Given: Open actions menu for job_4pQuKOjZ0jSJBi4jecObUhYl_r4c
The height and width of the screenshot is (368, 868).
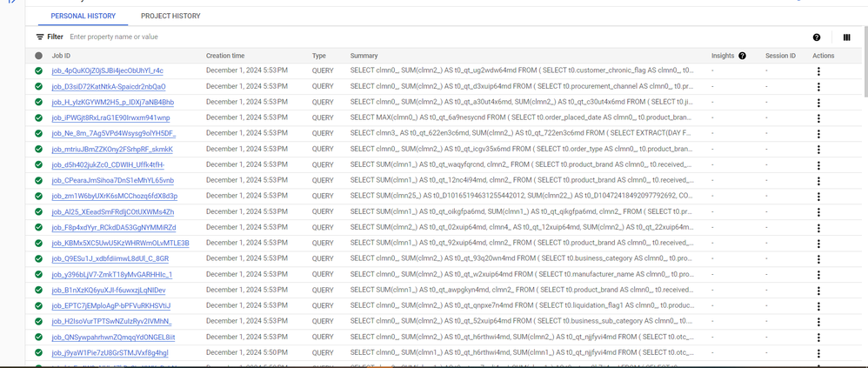Looking at the screenshot, I should [818, 70].
